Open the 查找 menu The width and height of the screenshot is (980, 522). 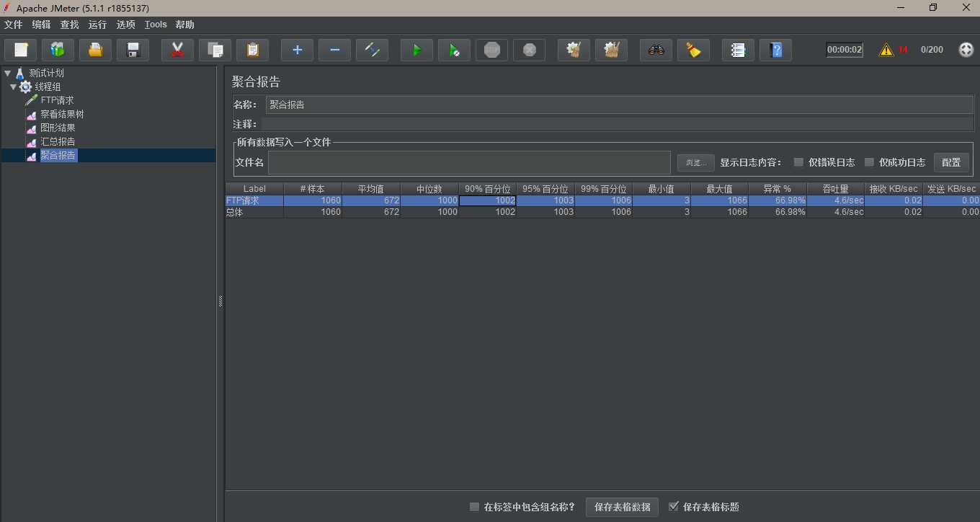70,25
